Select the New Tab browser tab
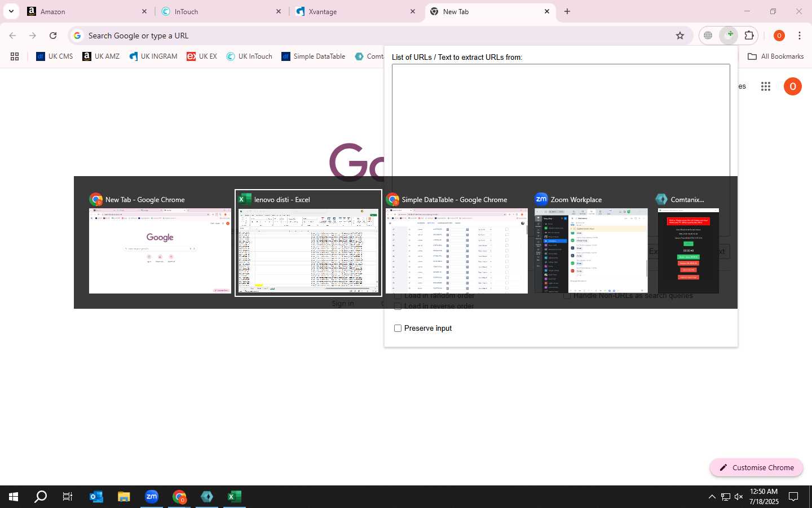 point(490,11)
